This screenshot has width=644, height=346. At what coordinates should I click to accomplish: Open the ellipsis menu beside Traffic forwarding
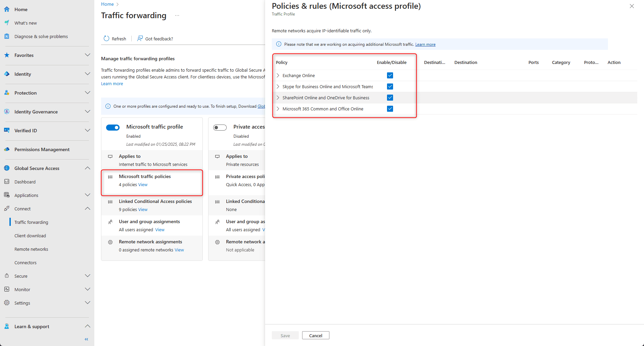[x=177, y=15]
